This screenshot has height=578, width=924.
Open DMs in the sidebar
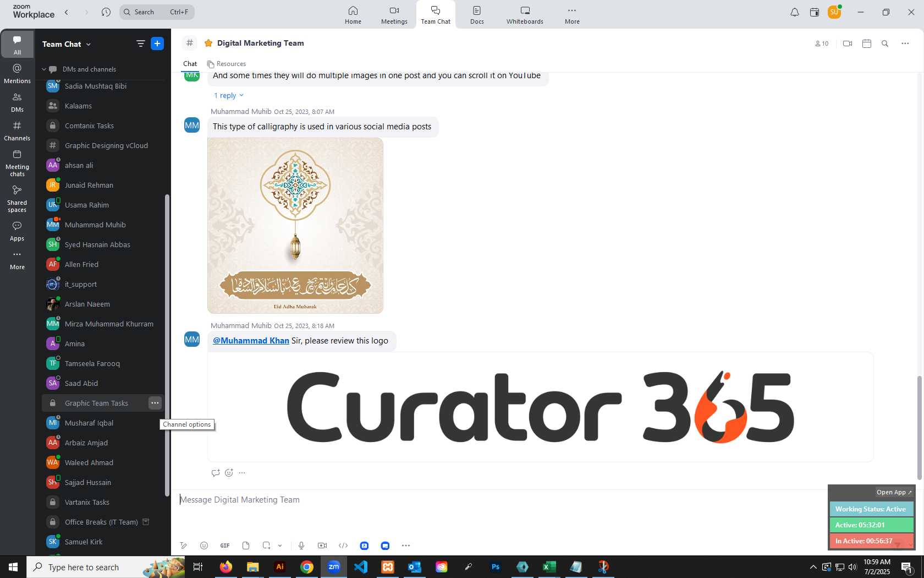tap(17, 102)
